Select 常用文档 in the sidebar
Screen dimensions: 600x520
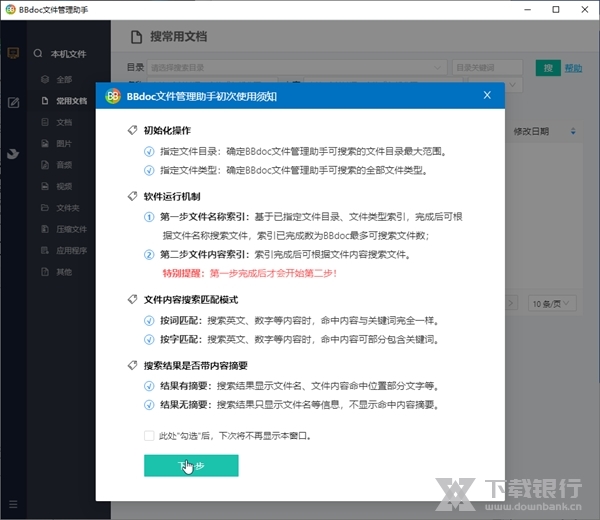72,101
